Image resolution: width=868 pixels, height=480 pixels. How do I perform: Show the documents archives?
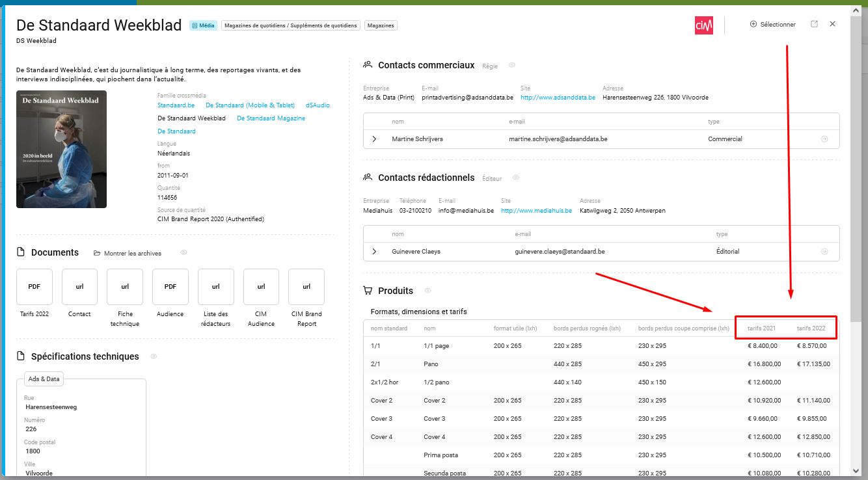tap(128, 253)
